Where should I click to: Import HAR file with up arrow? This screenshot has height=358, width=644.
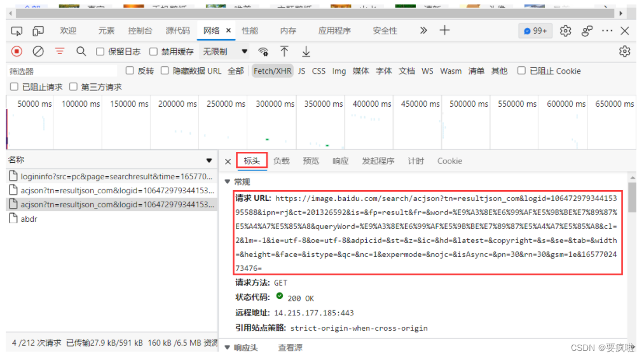(x=284, y=52)
